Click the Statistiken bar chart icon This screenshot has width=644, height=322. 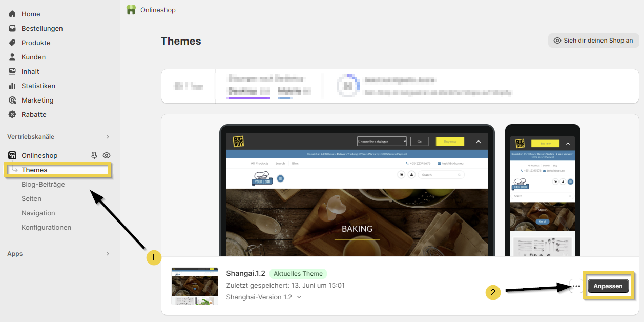pos(12,86)
